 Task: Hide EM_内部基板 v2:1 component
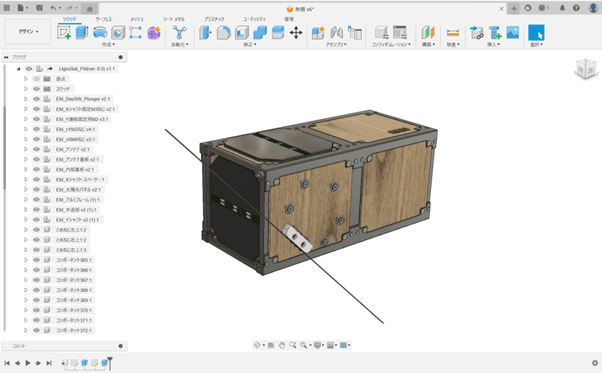[x=36, y=169]
